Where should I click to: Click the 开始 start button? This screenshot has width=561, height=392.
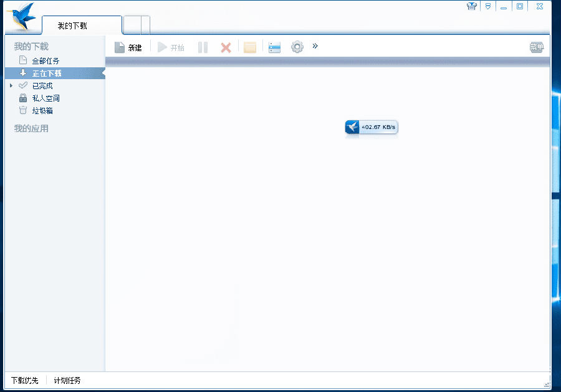(x=171, y=47)
